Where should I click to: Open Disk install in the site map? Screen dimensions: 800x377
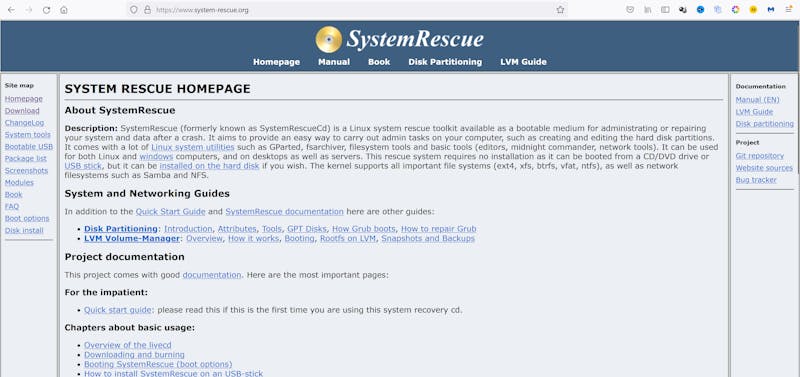click(24, 231)
